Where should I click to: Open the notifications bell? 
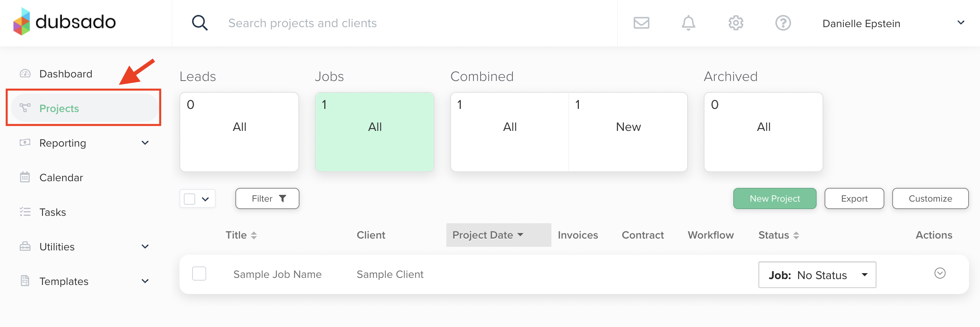point(688,23)
